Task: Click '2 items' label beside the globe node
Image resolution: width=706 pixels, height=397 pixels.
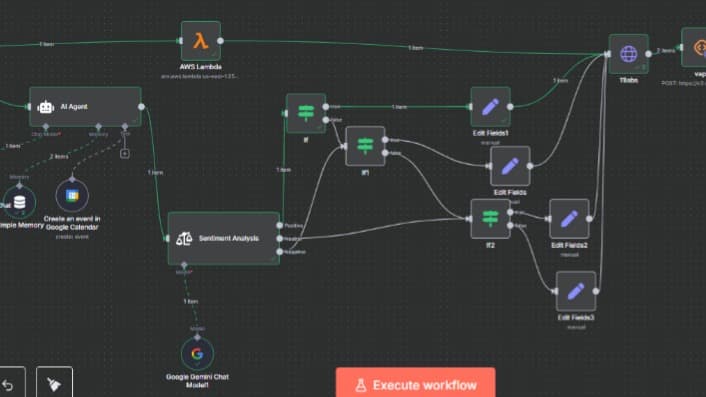Action: (x=665, y=51)
